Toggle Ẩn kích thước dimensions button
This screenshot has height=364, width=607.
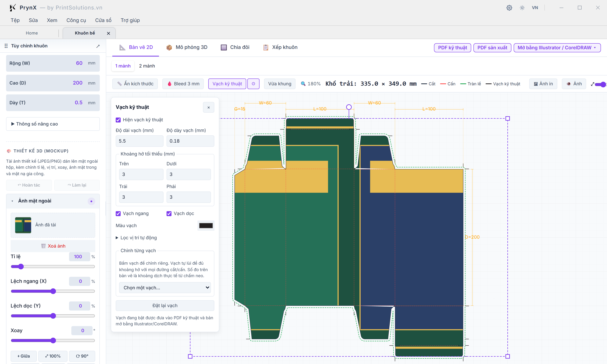tap(135, 84)
